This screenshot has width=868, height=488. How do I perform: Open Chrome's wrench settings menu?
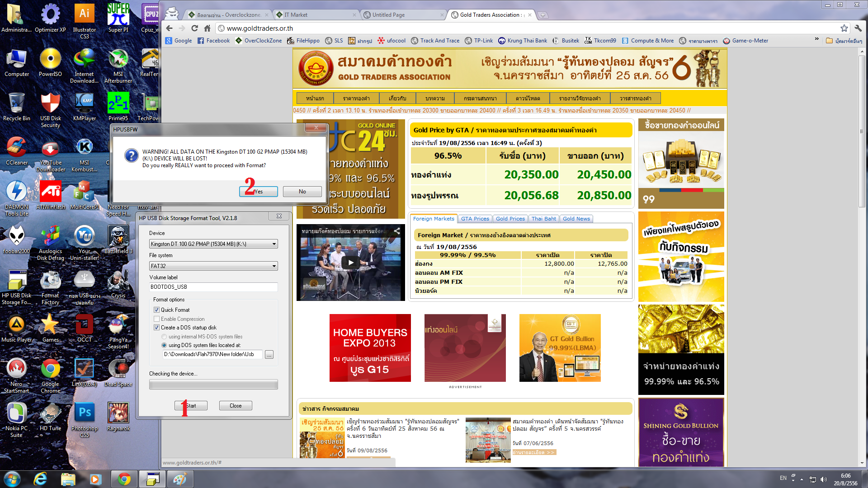(x=858, y=28)
